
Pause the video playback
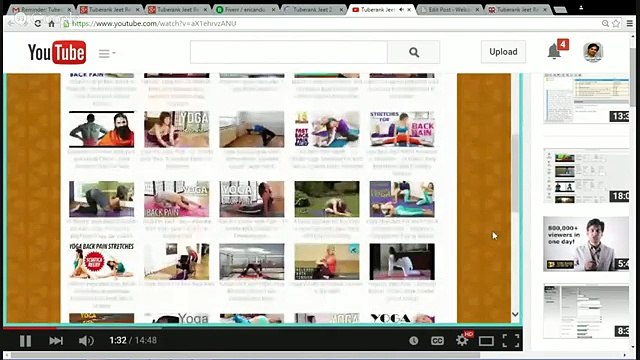click(x=25, y=340)
